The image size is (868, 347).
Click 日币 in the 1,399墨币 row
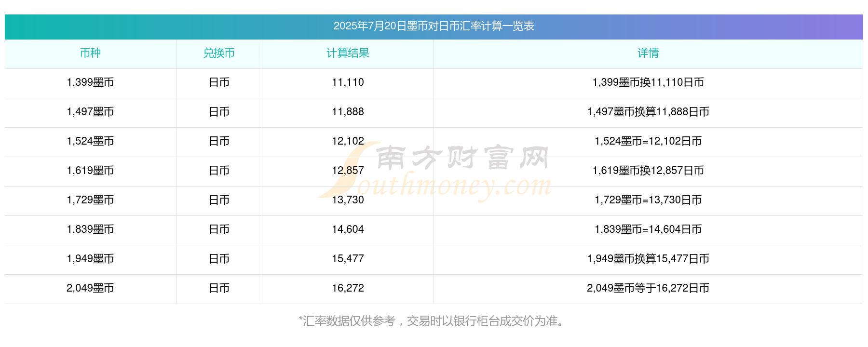(x=219, y=82)
